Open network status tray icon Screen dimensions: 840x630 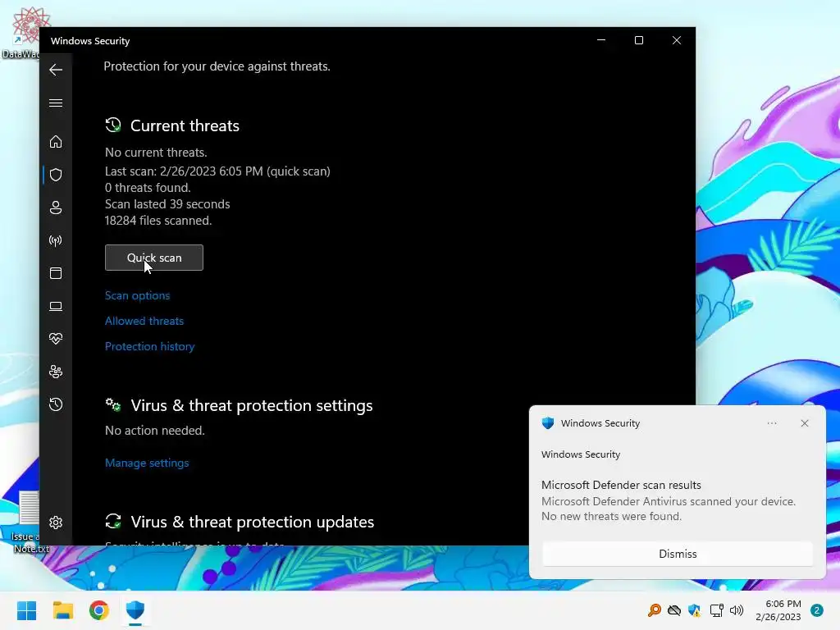716,610
